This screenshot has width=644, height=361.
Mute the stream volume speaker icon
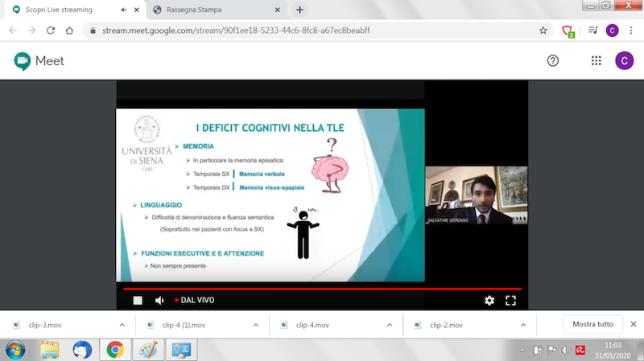[159, 301]
